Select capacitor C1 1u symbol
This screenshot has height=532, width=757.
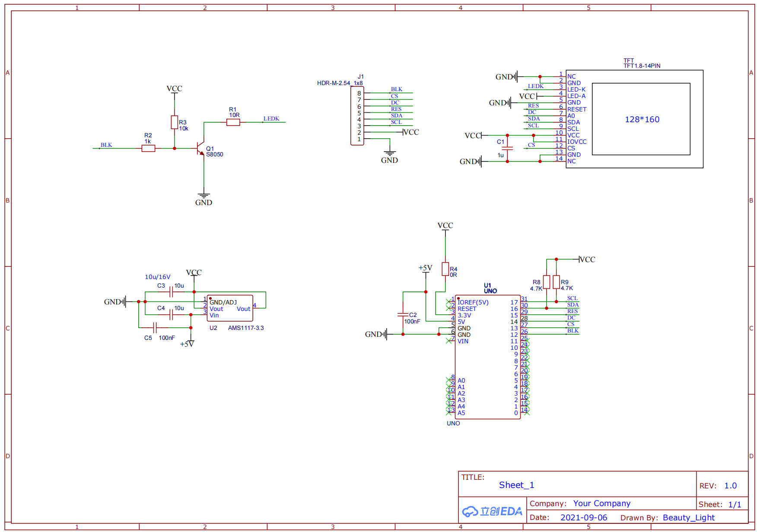point(507,148)
